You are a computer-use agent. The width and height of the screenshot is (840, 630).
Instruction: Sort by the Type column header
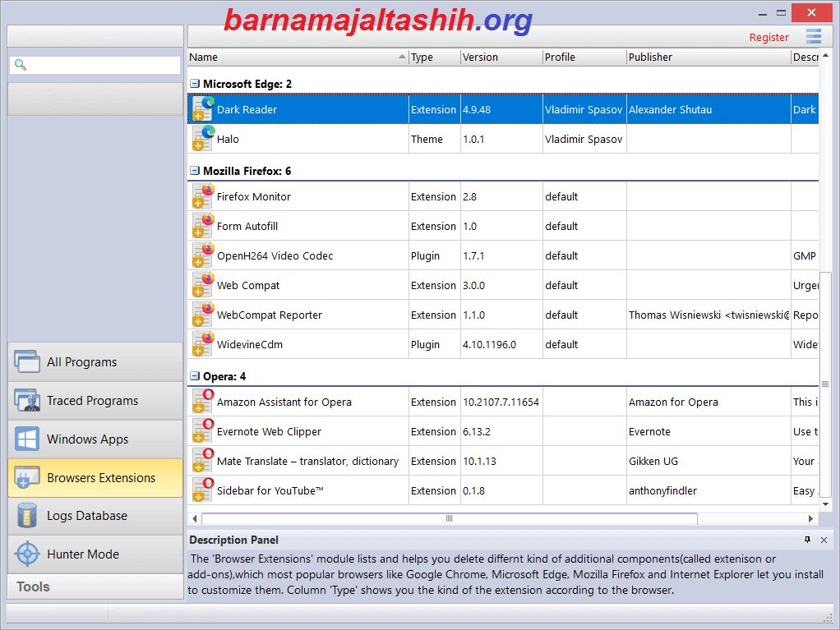pyautogui.click(x=435, y=57)
